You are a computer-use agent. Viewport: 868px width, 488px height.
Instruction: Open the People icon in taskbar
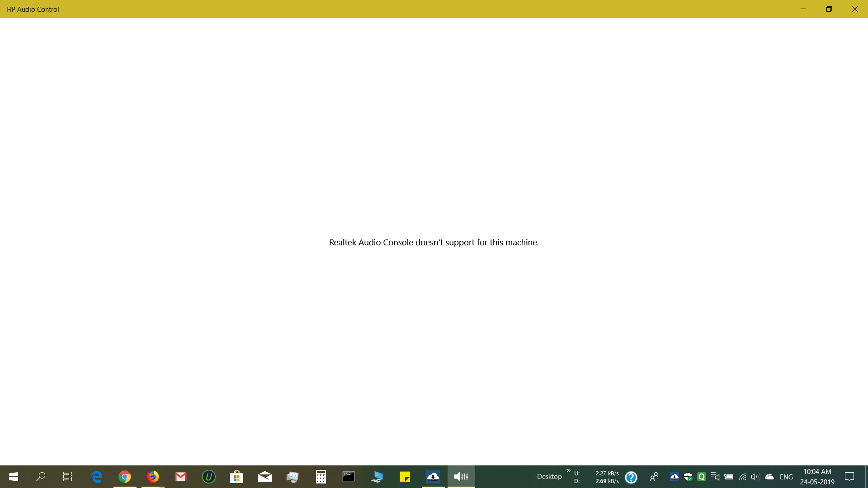pos(654,477)
